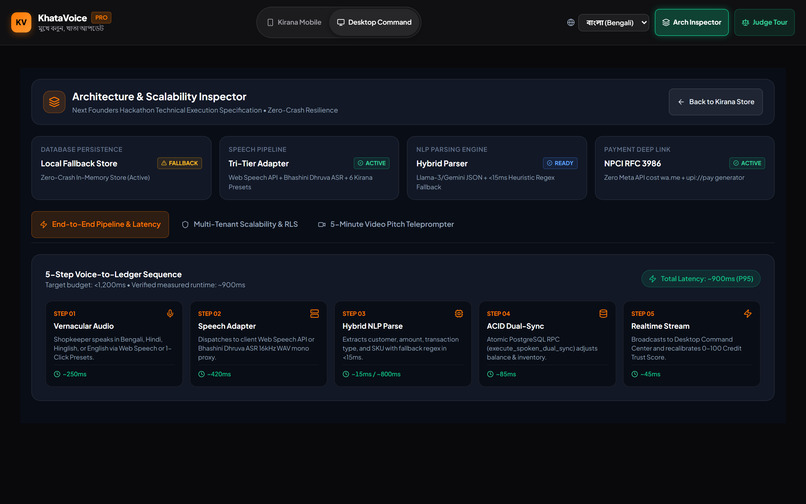
Task: Click the READY badge on NLP Parsing Engine card
Action: (560, 163)
